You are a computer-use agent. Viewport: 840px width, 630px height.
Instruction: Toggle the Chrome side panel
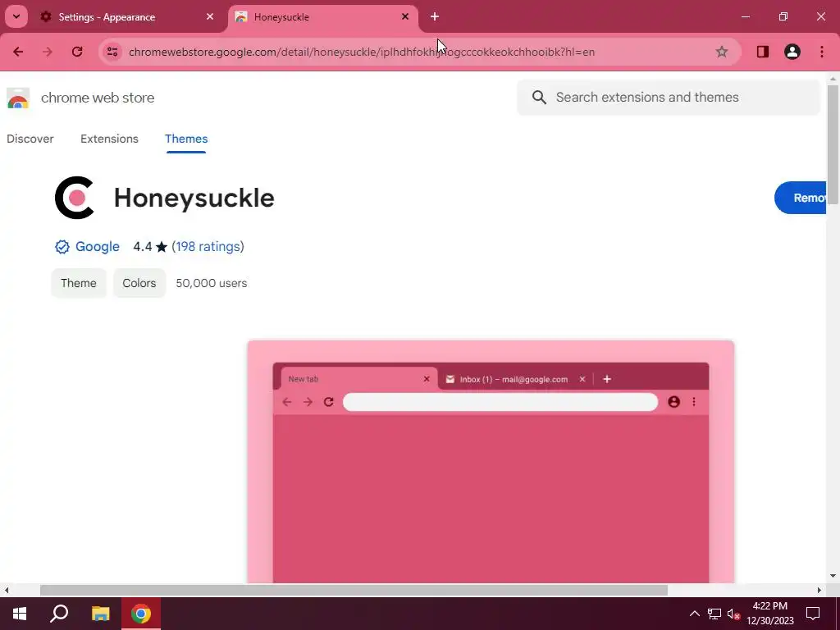click(x=763, y=52)
